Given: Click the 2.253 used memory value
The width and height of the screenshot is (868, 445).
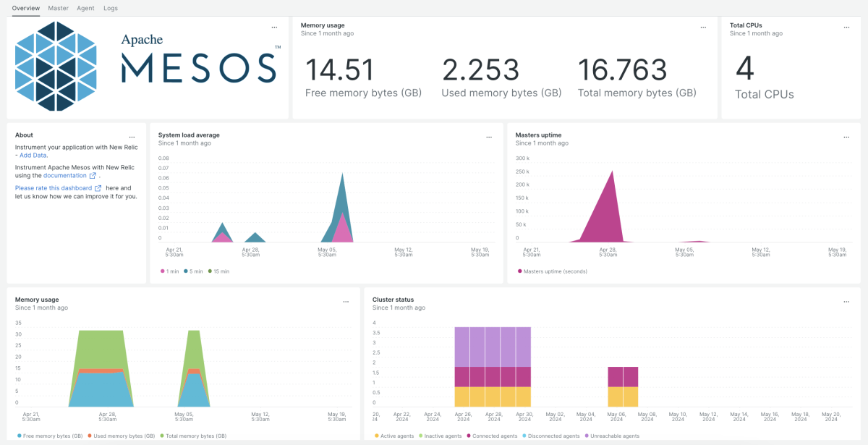Looking at the screenshot, I should tap(480, 70).
